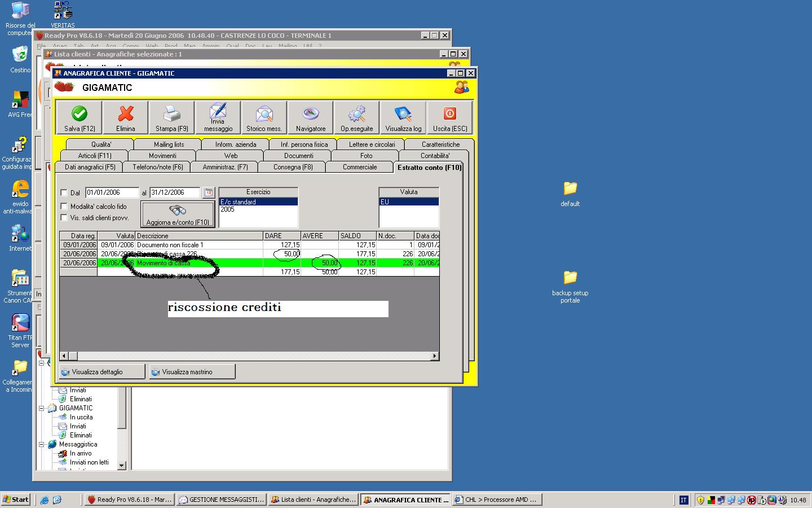Viewport: 812px width, 508px height.
Task: Open Articoli (F11) tab
Action: [95, 156]
